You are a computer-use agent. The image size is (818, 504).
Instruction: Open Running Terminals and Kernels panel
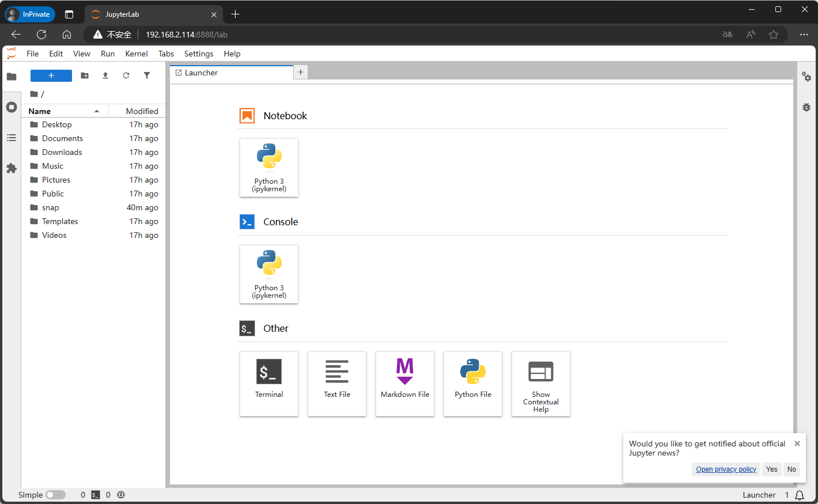click(x=12, y=107)
